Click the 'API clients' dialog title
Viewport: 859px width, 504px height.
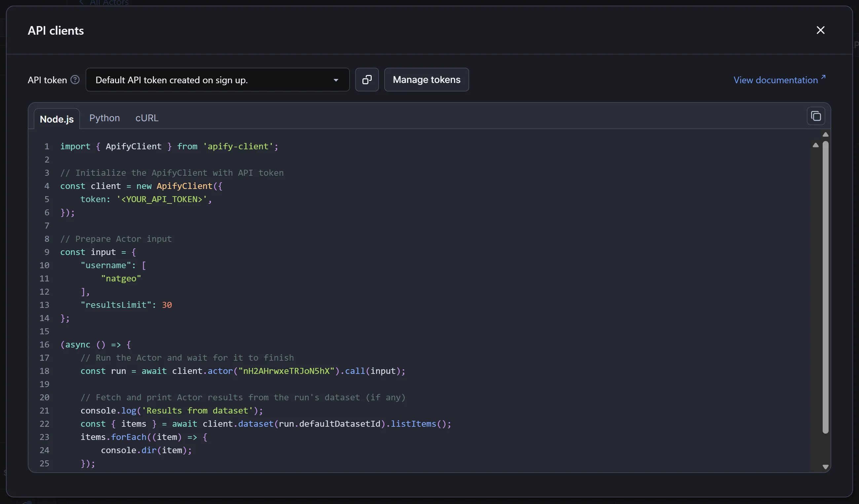(x=56, y=31)
